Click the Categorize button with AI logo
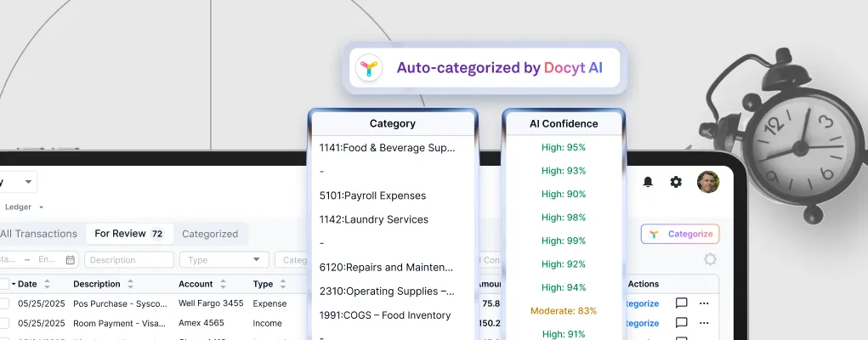Image resolution: width=868 pixels, height=340 pixels. 680,235
